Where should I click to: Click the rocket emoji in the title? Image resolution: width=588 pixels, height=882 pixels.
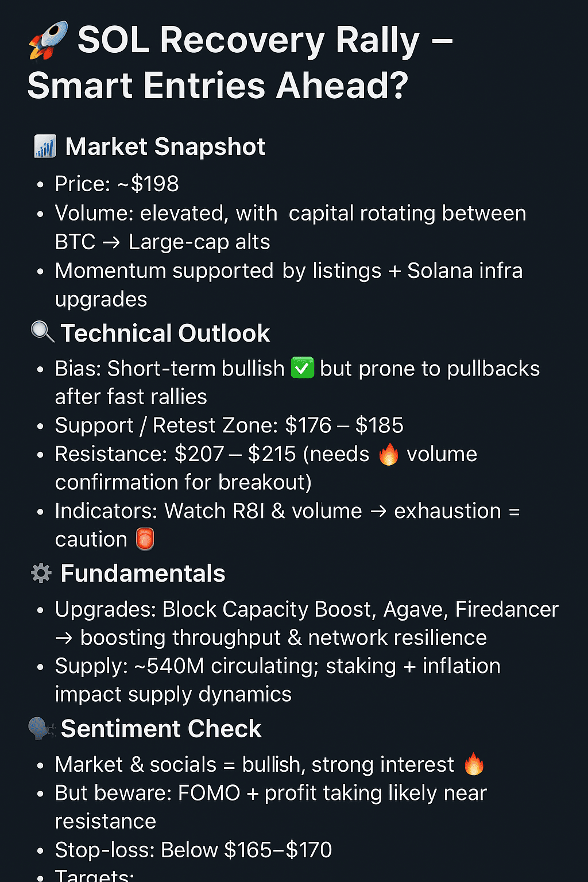click(x=48, y=40)
